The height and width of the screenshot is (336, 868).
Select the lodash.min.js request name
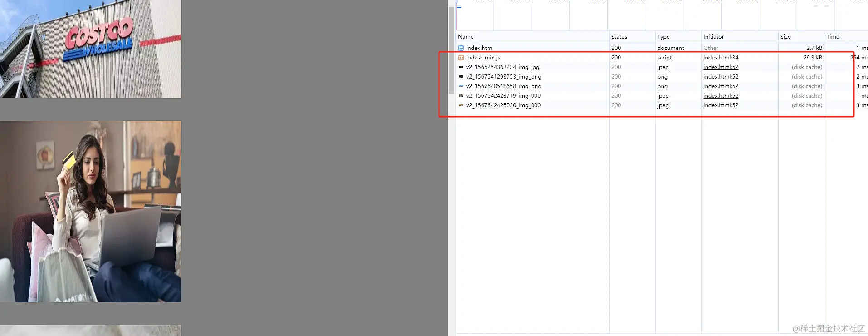483,58
